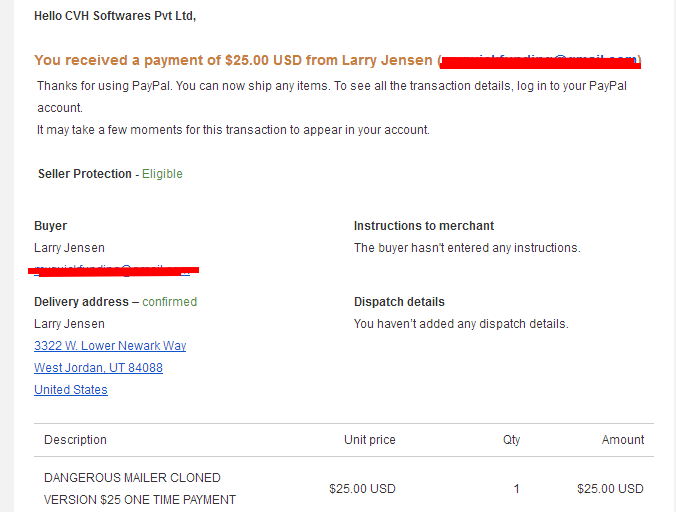The width and height of the screenshot is (676, 512).
Task: Click the Buyer section heading
Action: [x=50, y=226]
